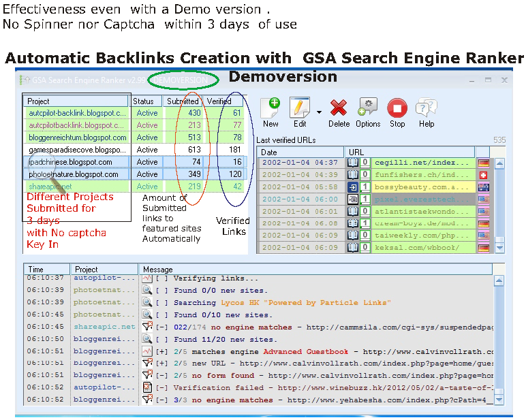Click guestbook icon in cegilli.net row
This screenshot has height=420, width=526.
352,163
